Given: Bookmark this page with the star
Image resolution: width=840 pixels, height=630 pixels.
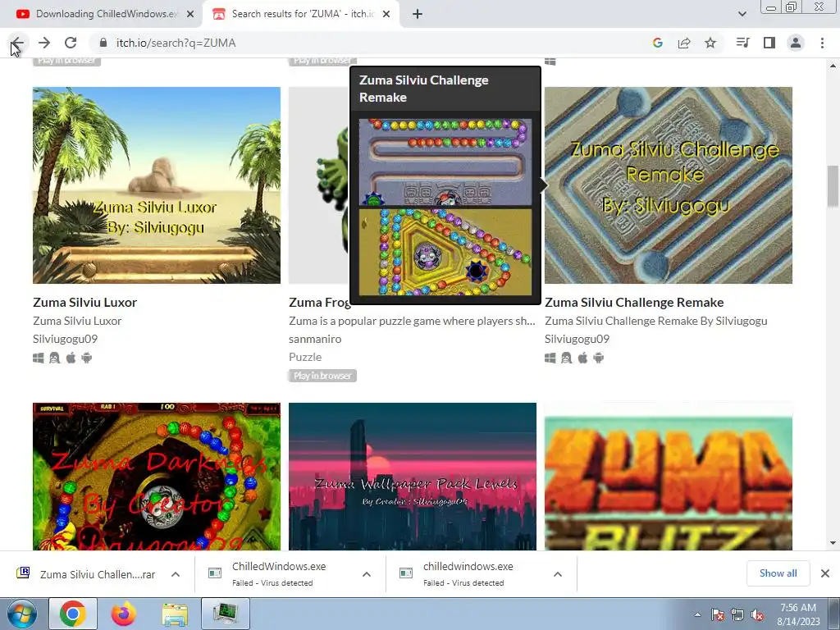Looking at the screenshot, I should click(x=710, y=43).
